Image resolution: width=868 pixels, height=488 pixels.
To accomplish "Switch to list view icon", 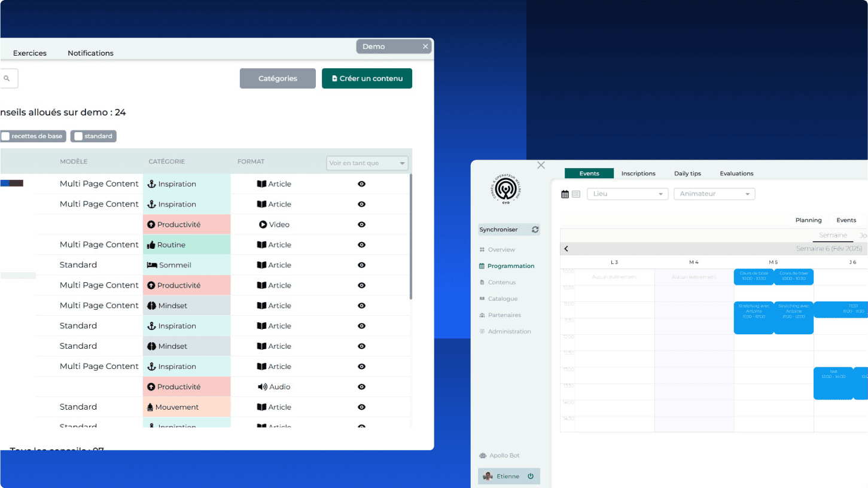I will tap(576, 194).
